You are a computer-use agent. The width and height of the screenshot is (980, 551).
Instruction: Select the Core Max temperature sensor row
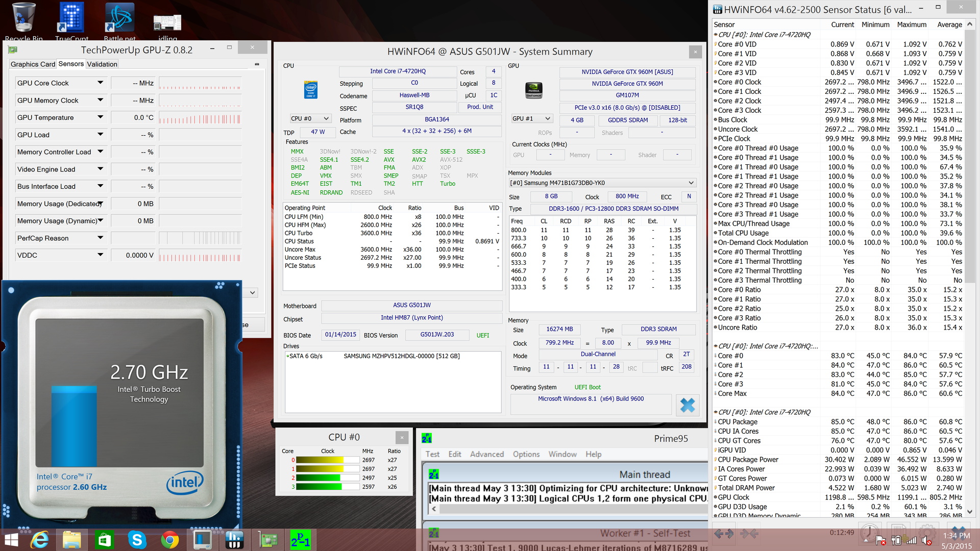pyautogui.click(x=838, y=393)
